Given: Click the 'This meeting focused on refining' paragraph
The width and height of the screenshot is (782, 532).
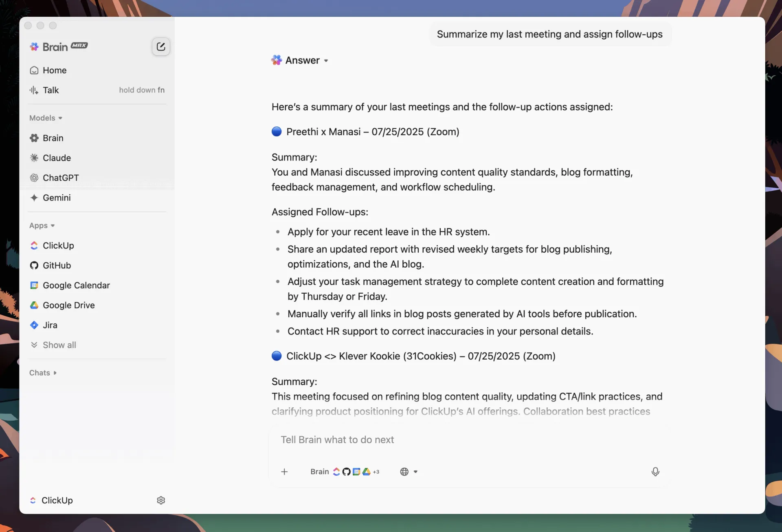Looking at the screenshot, I should [467, 404].
